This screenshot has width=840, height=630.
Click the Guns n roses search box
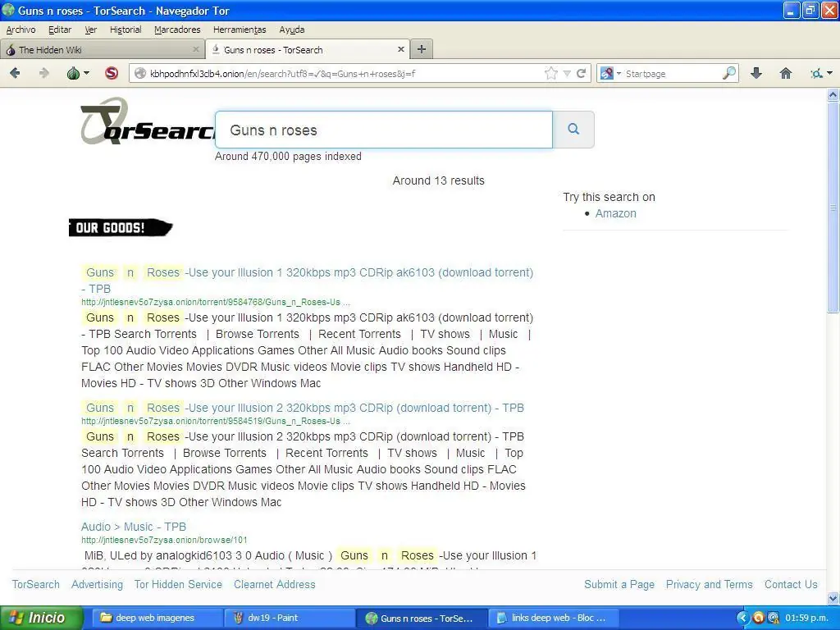pyautogui.click(x=384, y=130)
